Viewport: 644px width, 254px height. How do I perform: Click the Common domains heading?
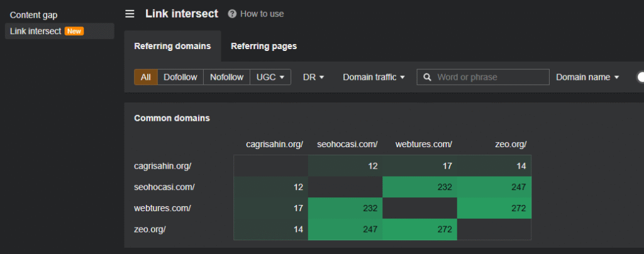172,118
